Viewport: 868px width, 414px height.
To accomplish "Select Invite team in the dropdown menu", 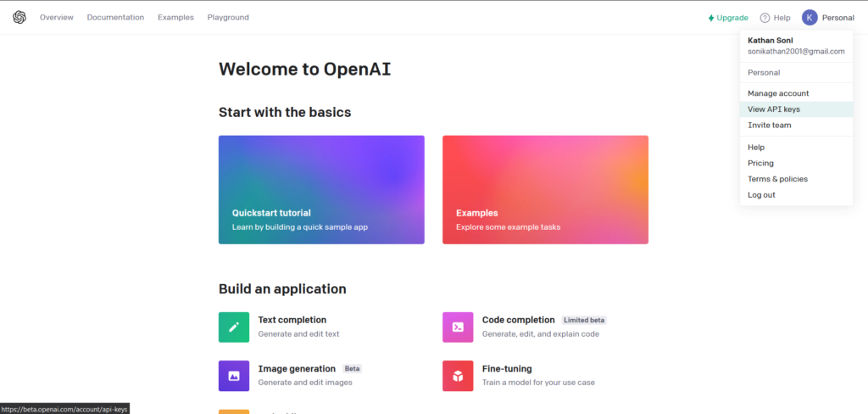I will tap(796, 126).
